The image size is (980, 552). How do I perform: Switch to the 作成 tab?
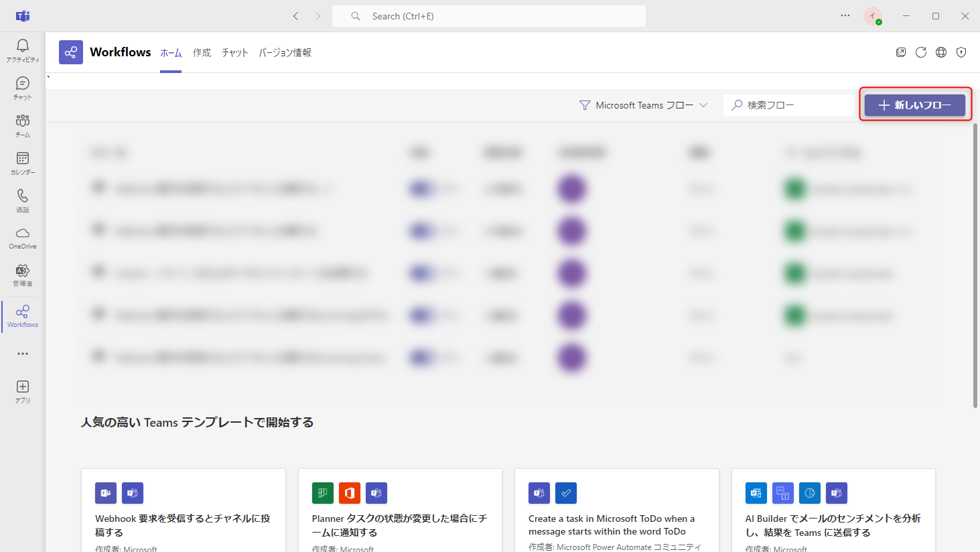click(x=202, y=53)
